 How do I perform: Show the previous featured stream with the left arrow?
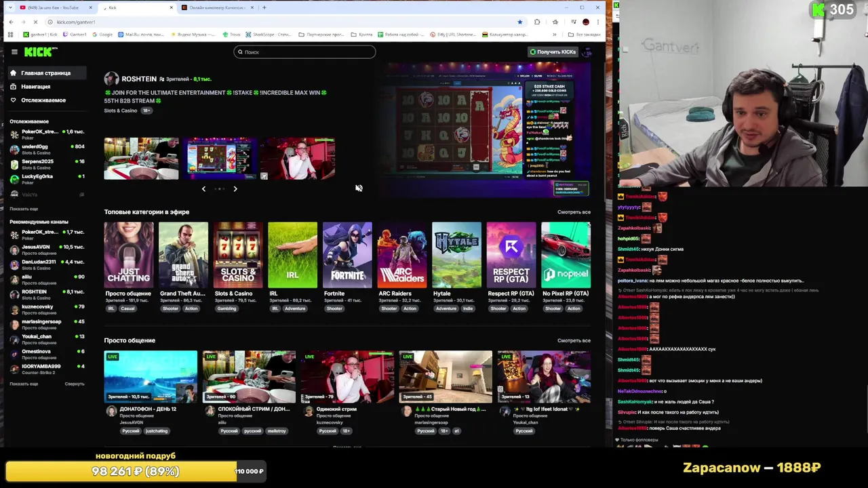click(203, 189)
